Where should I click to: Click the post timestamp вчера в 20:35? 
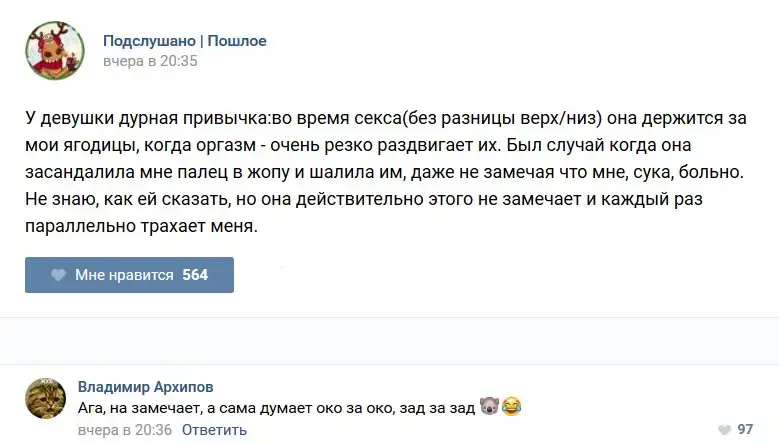(x=151, y=61)
